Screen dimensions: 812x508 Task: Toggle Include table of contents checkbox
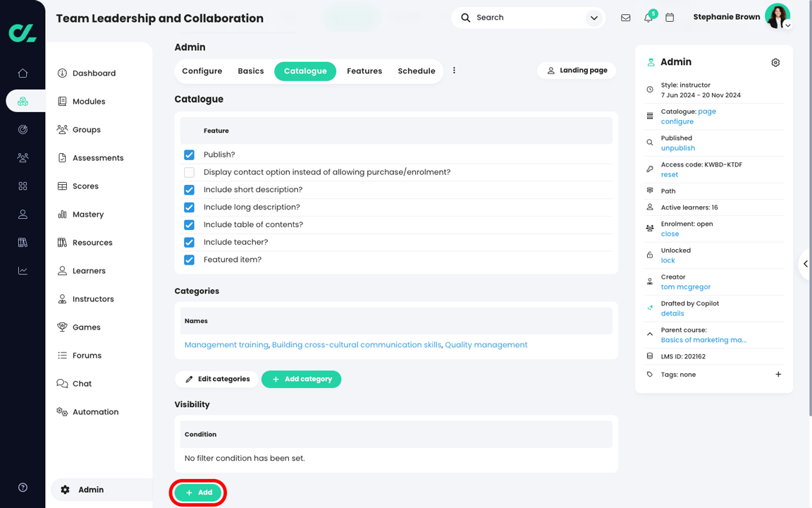click(189, 224)
